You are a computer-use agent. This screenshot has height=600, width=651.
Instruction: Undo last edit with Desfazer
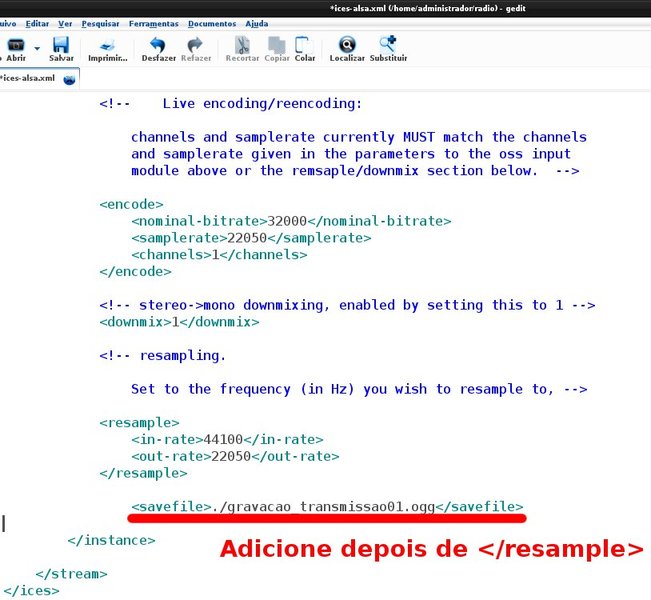(x=158, y=46)
